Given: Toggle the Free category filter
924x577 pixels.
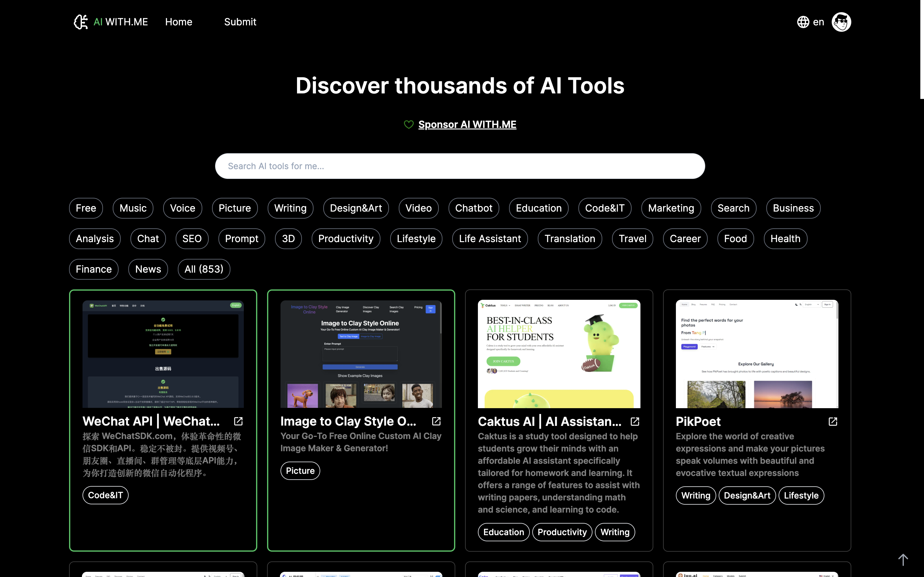Looking at the screenshot, I should tap(86, 208).
